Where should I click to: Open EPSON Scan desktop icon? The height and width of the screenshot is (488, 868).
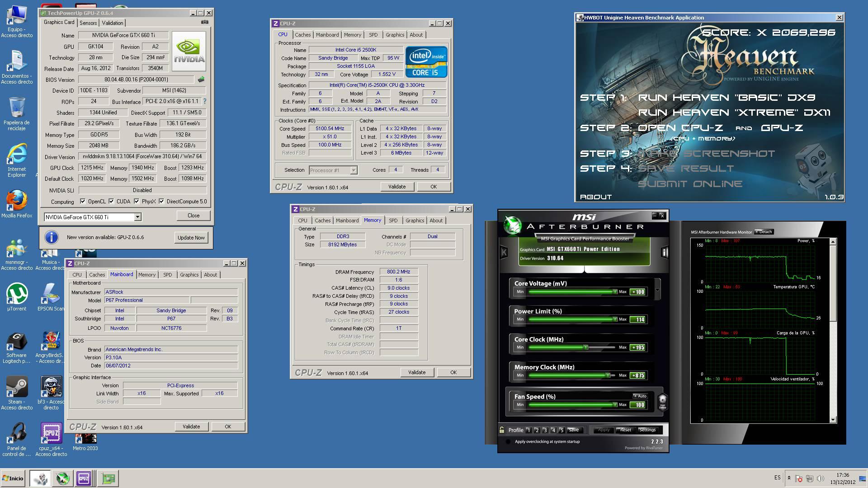(x=51, y=297)
